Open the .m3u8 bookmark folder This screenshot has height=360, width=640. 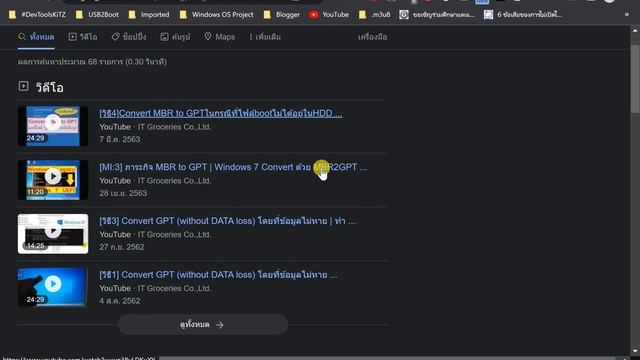pyautogui.click(x=374, y=15)
